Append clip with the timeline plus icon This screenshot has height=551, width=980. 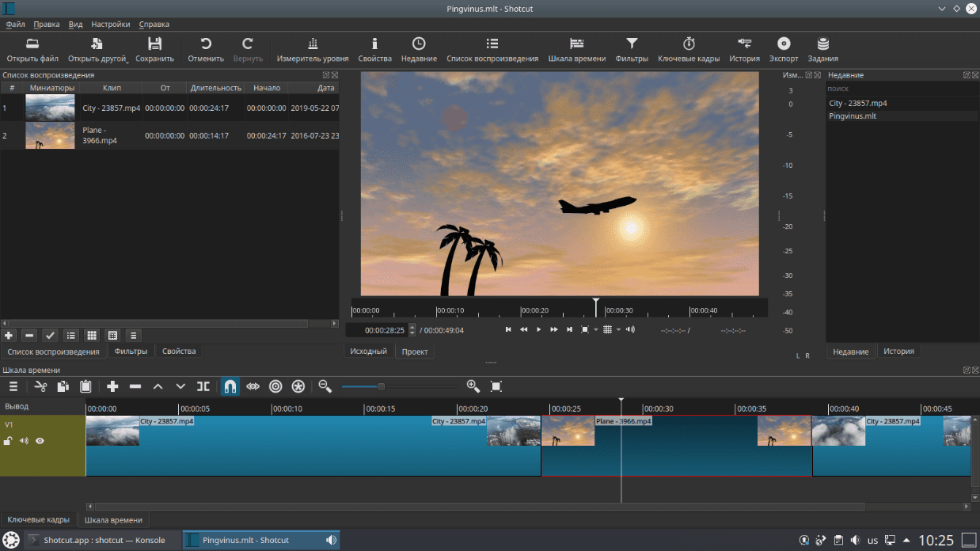(112, 386)
